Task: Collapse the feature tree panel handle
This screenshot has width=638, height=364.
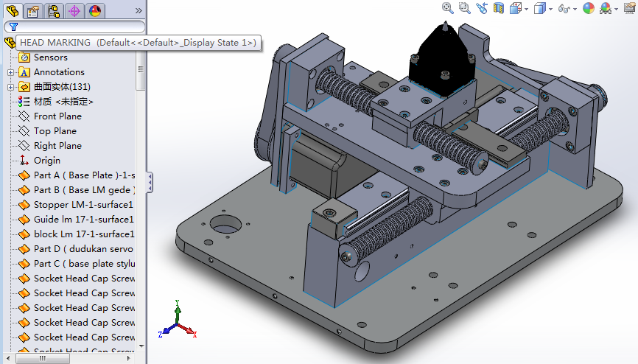Action: pyautogui.click(x=150, y=183)
